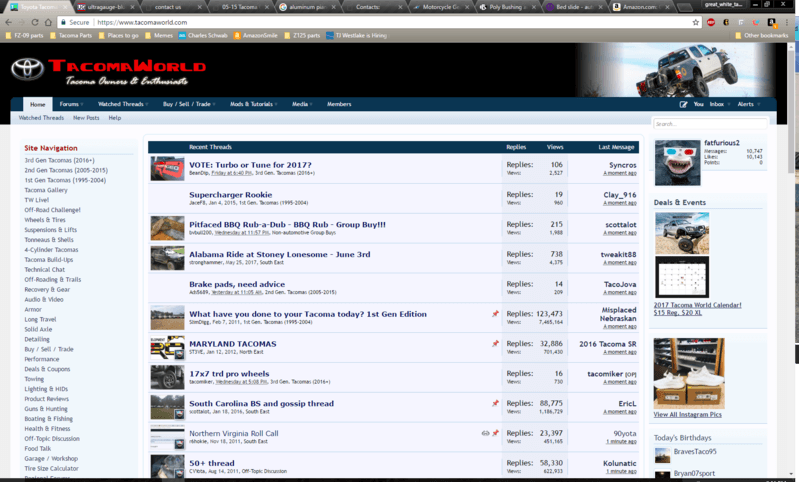The image size is (799, 482).
Task: Open Off-Road Challenge! in Site Navigation
Action: (x=52, y=210)
